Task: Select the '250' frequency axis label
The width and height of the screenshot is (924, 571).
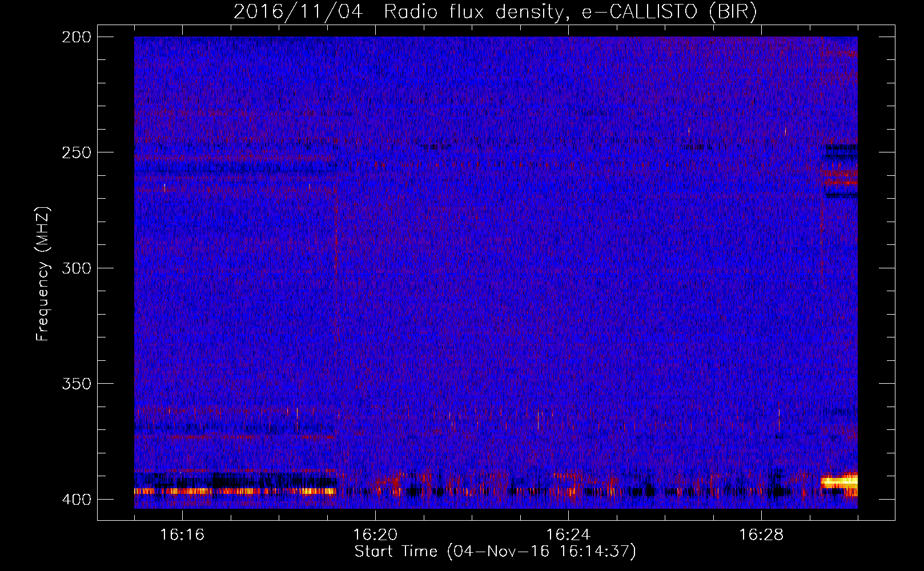Action: tap(76, 152)
